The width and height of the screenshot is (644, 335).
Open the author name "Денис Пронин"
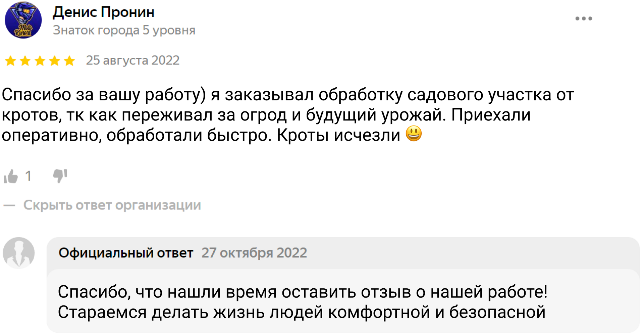click(x=104, y=12)
